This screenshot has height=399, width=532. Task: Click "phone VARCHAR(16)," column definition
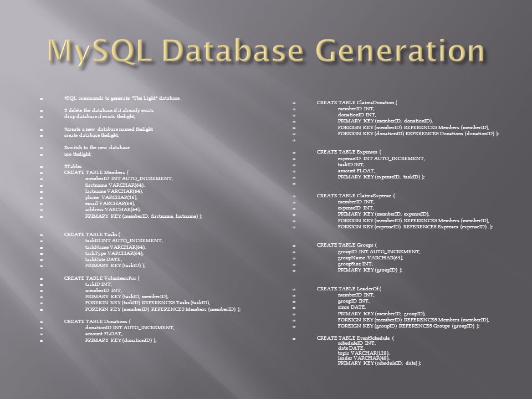click(111, 197)
